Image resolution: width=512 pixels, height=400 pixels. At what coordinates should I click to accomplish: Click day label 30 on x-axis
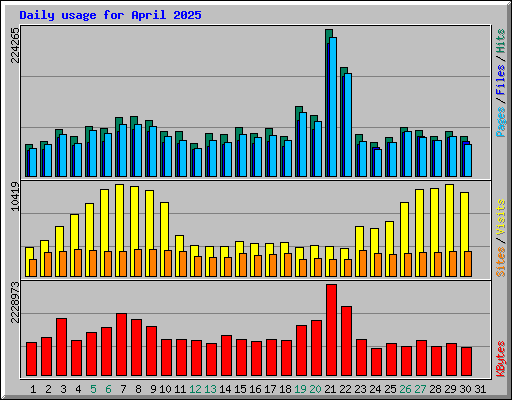(465, 389)
